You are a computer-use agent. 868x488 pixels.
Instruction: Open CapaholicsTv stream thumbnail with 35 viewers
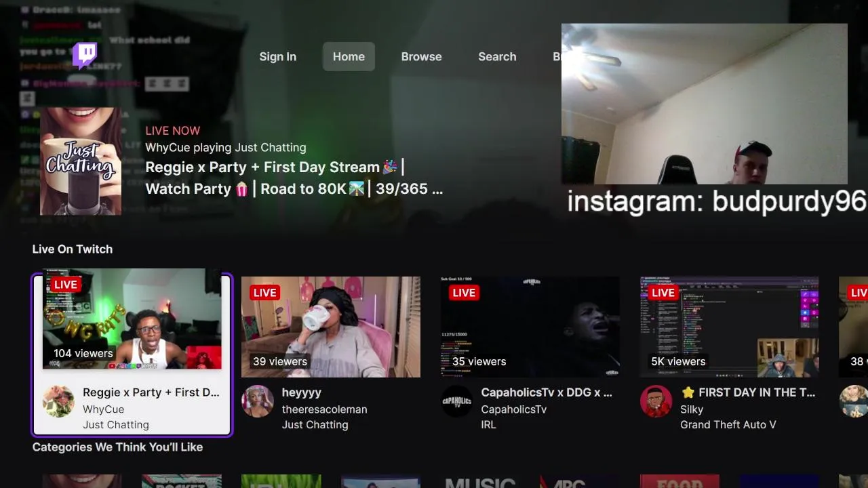530,327
